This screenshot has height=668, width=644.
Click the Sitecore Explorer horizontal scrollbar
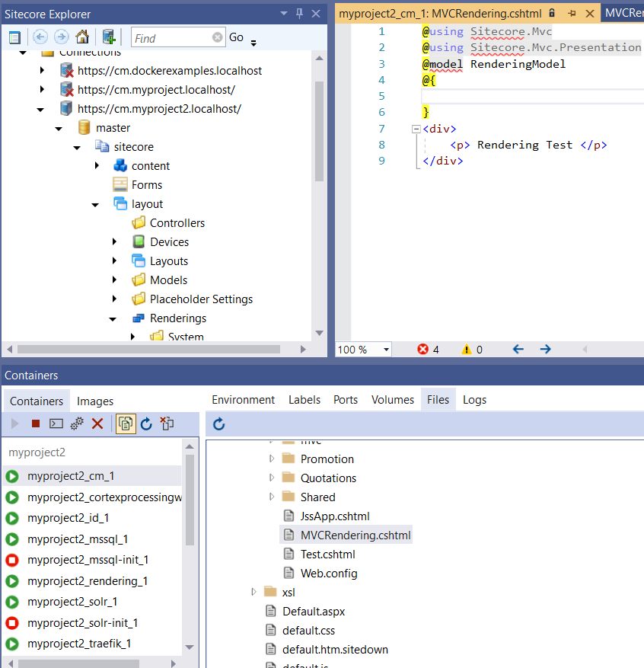(x=149, y=350)
